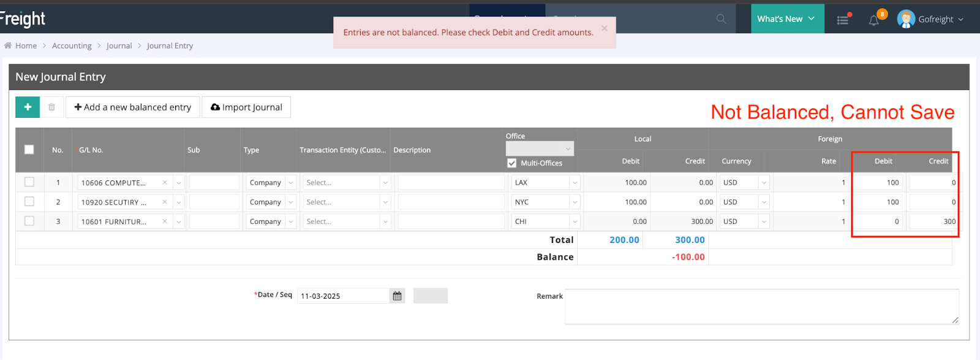
Task: Open the What's New menu
Action: (x=786, y=19)
